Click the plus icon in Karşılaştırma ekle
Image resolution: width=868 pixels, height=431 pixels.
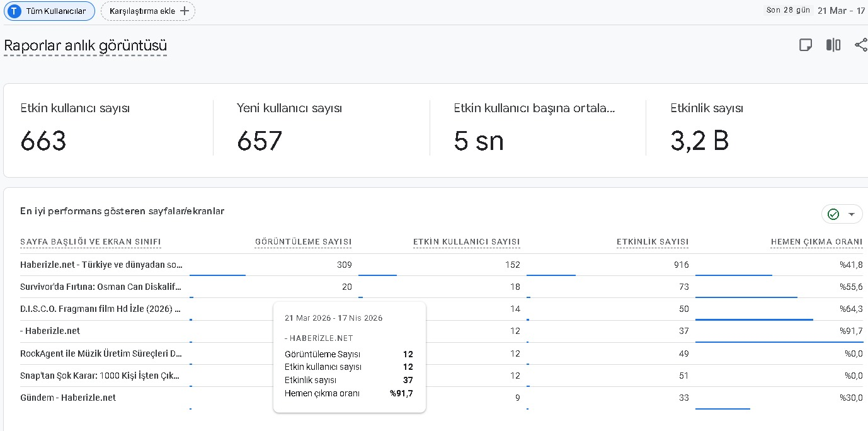[x=184, y=11]
